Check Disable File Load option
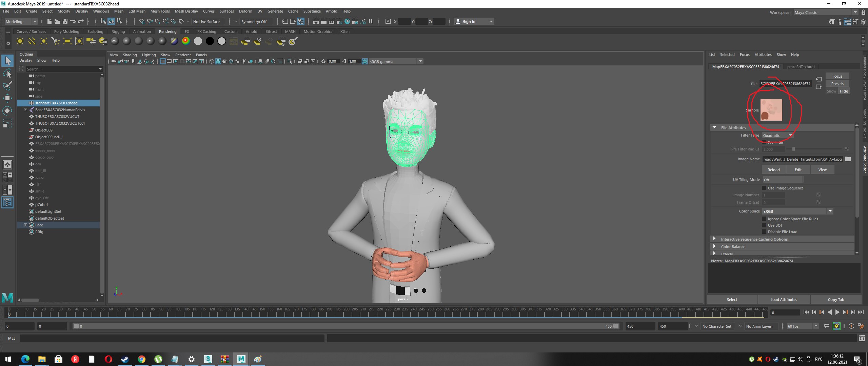 pyautogui.click(x=764, y=232)
